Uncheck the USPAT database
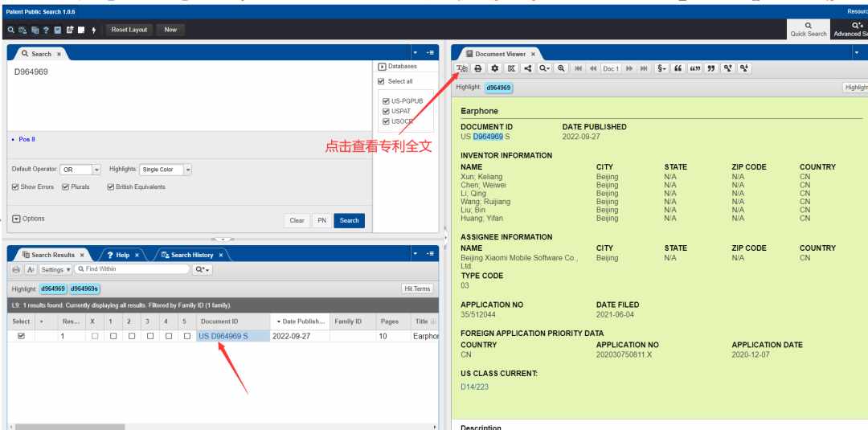 click(x=386, y=111)
